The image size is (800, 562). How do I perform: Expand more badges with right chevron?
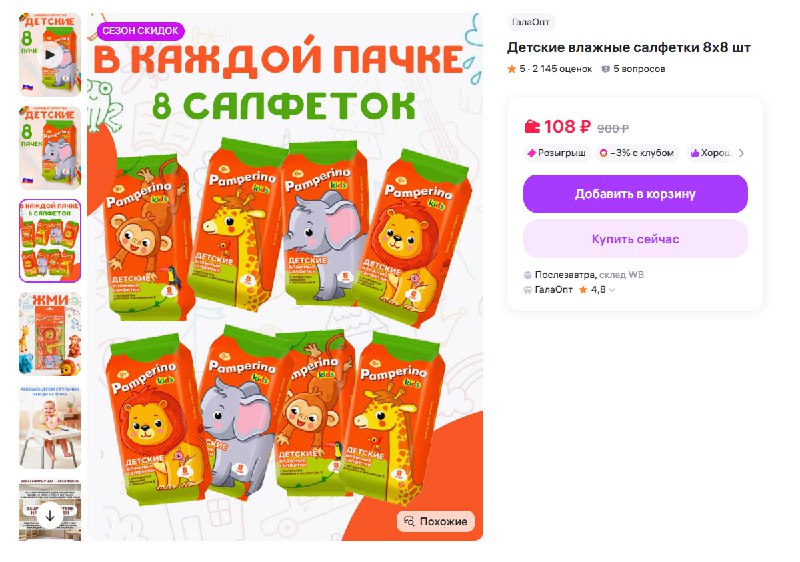point(741,153)
